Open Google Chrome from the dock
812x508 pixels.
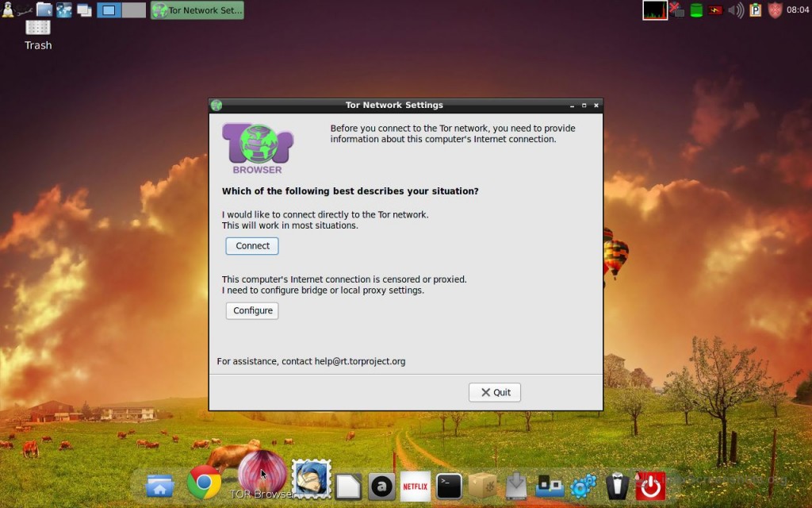[204, 483]
